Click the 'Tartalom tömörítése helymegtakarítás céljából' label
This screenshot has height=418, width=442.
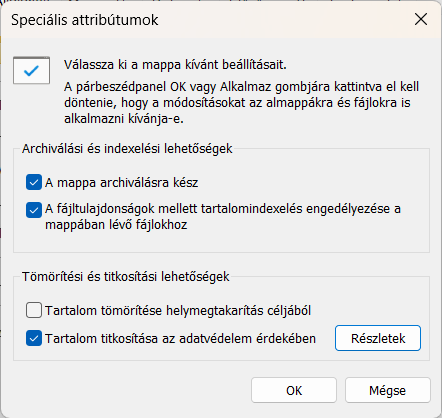click(x=178, y=311)
